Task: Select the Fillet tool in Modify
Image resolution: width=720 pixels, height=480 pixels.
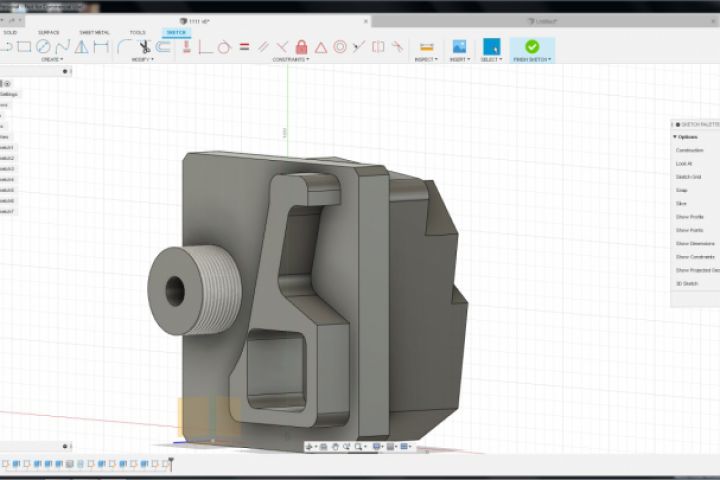Action: tap(124, 46)
